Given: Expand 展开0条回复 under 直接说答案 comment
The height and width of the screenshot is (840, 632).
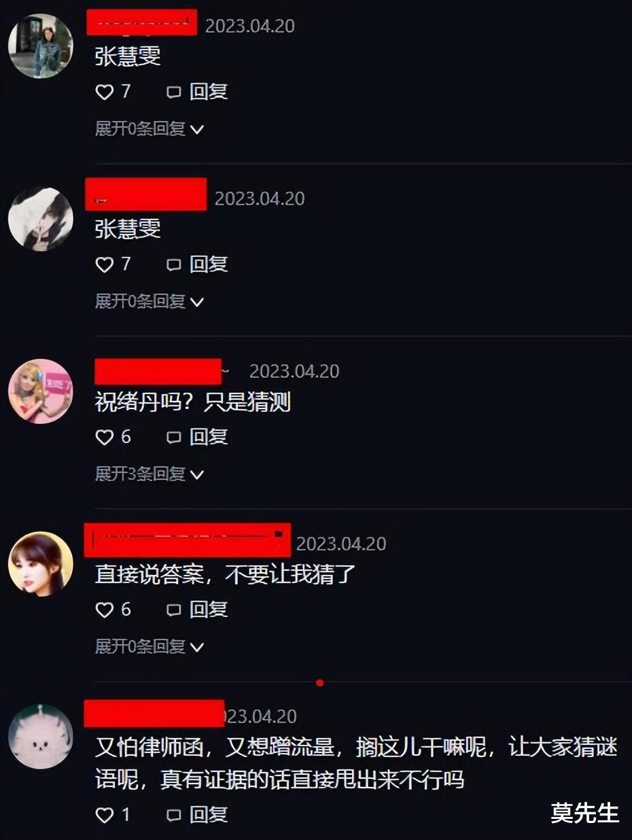Looking at the screenshot, I should [x=150, y=646].
